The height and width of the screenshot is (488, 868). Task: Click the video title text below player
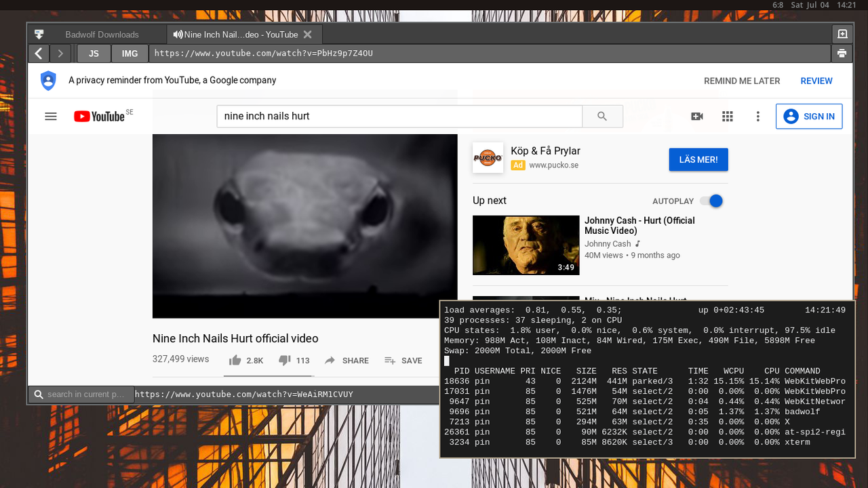click(235, 339)
